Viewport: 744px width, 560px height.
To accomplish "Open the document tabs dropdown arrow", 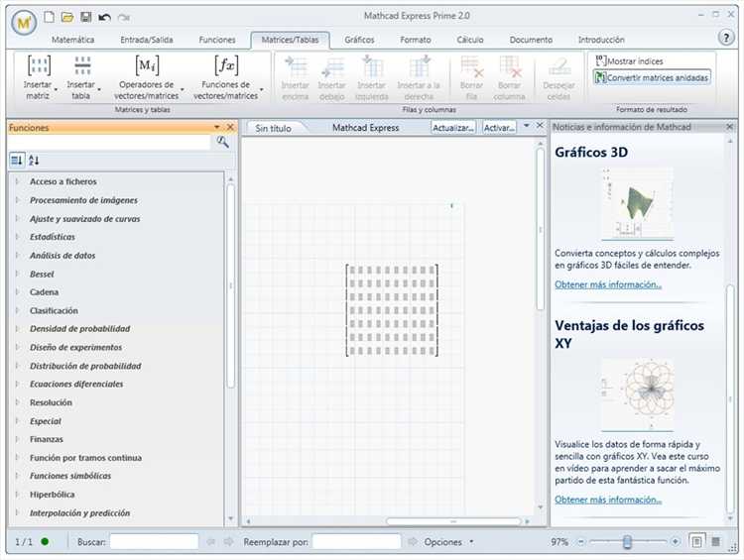I will click(526, 126).
